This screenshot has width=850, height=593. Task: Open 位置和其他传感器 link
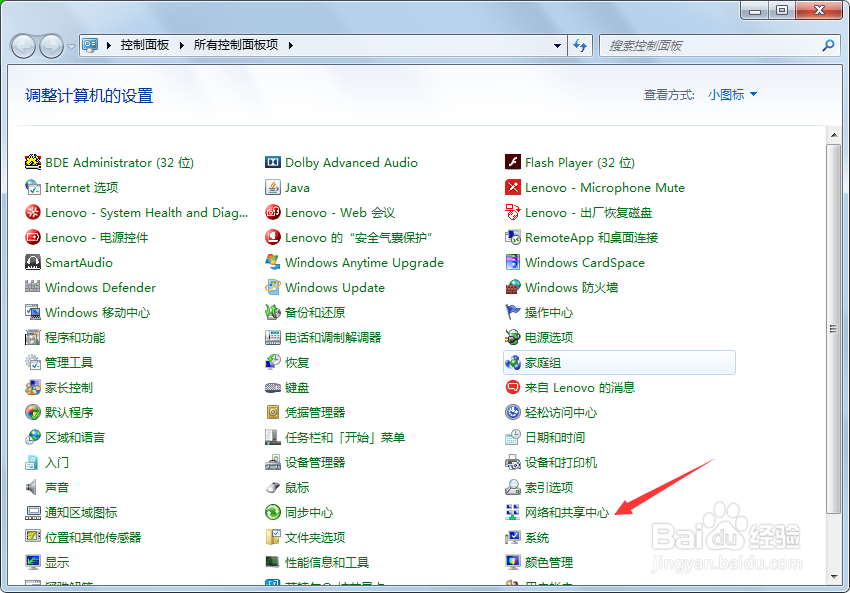coord(93,538)
